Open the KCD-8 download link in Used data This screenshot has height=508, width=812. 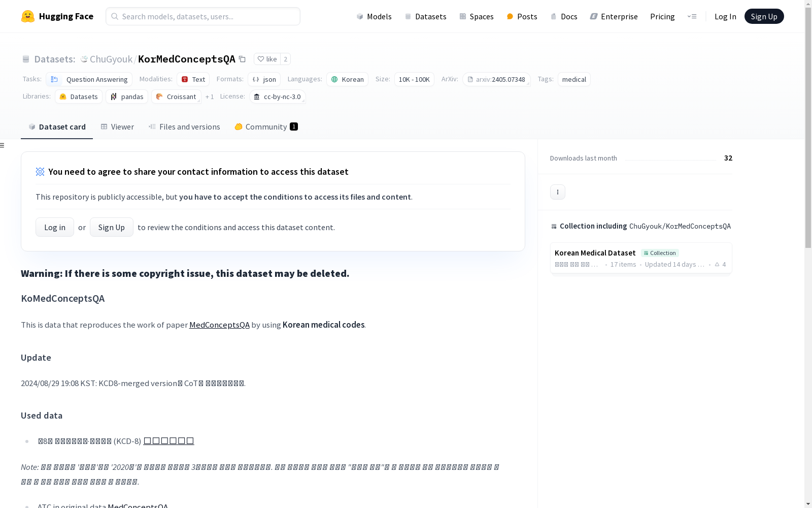click(x=168, y=441)
